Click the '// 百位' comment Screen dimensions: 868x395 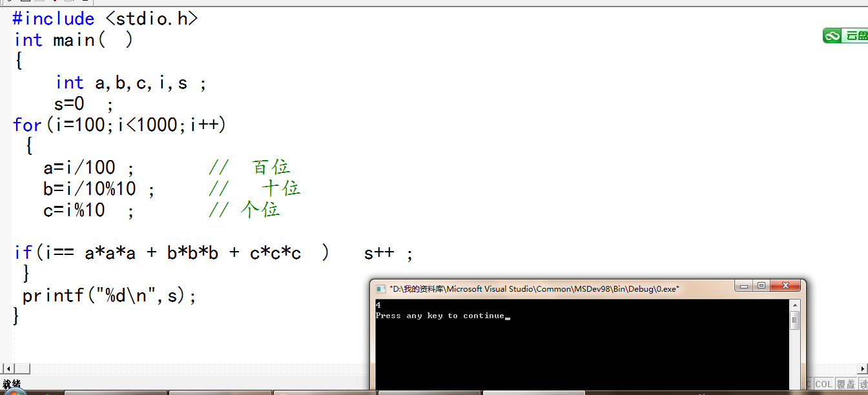pos(249,168)
